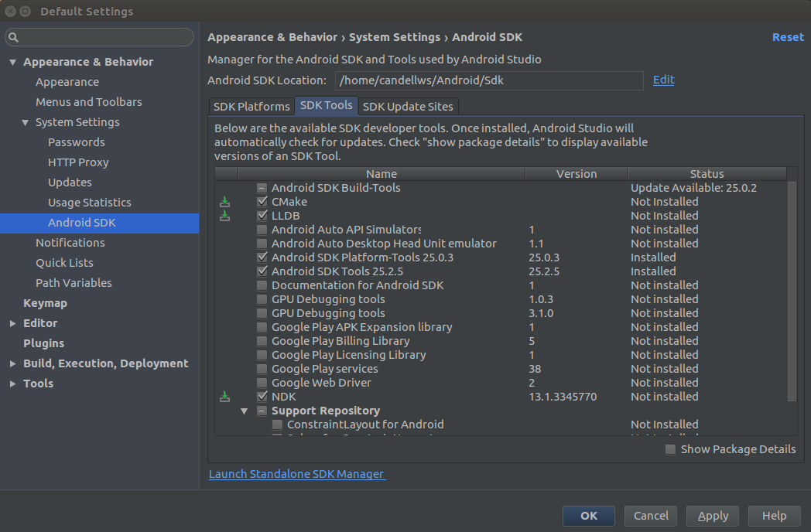This screenshot has height=532, width=811.
Task: Select the SDK Tools tab
Action: [327, 105]
